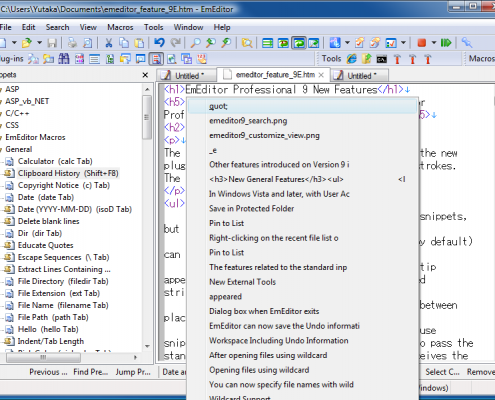
Task: Click the highlighted Snippets plug-in icon
Action: click(x=156, y=59)
